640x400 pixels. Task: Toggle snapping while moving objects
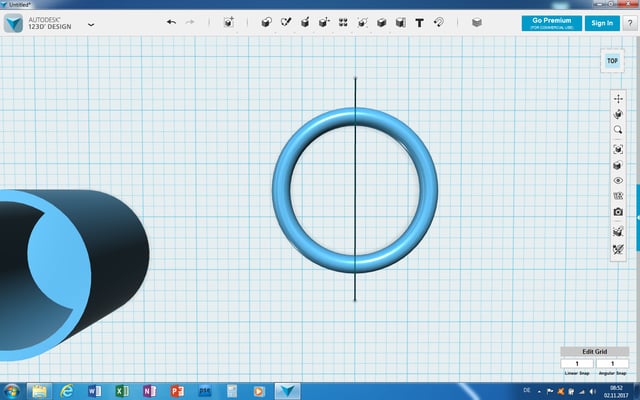click(618, 231)
